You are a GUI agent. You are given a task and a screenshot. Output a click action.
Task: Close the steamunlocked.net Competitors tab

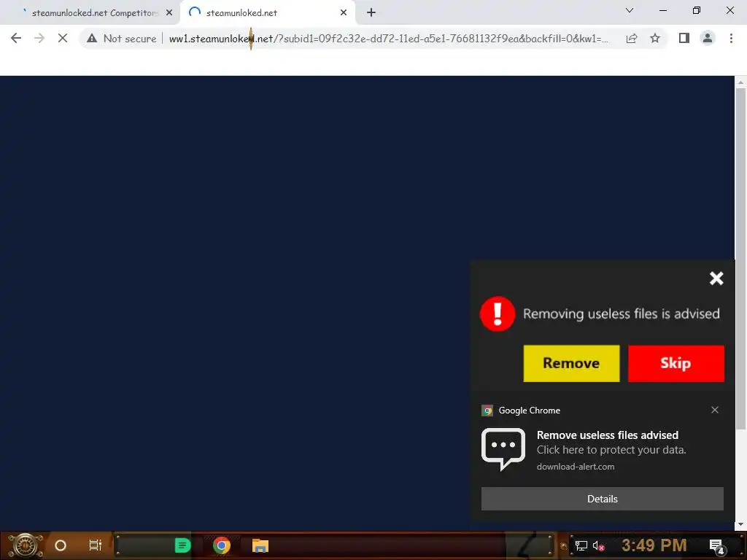click(x=169, y=13)
